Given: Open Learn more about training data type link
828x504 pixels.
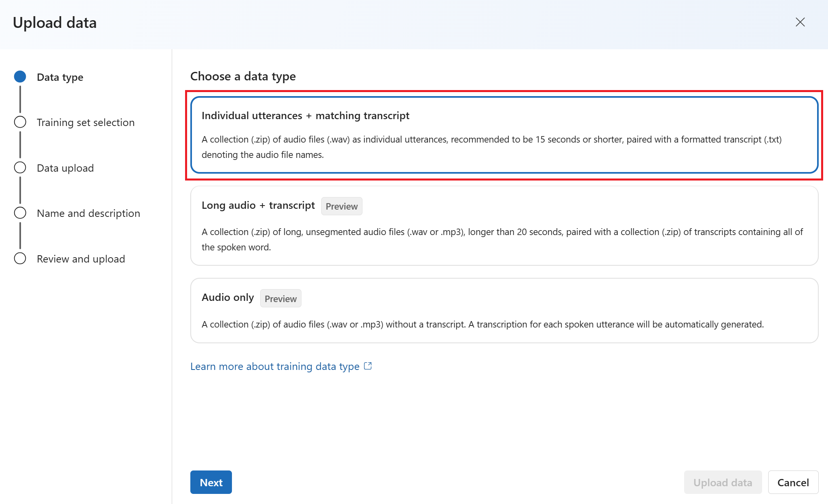Looking at the screenshot, I should tap(275, 366).
